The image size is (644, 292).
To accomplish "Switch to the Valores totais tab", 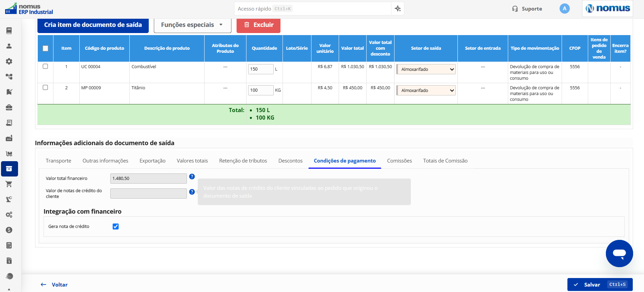I will tap(192, 161).
